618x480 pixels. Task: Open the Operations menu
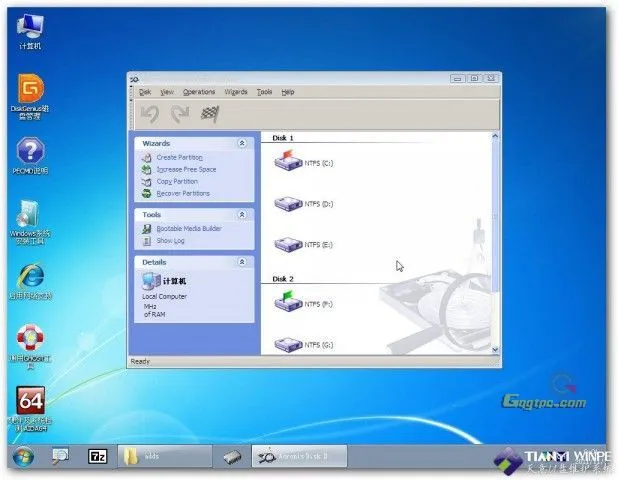pyautogui.click(x=199, y=92)
